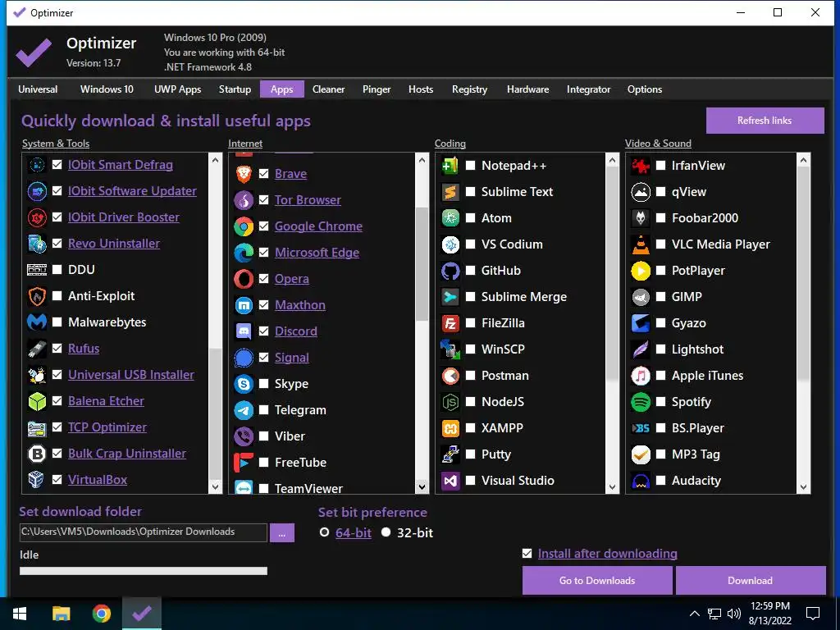This screenshot has height=630, width=840.
Task: Click the download progress bar
Action: [144, 571]
